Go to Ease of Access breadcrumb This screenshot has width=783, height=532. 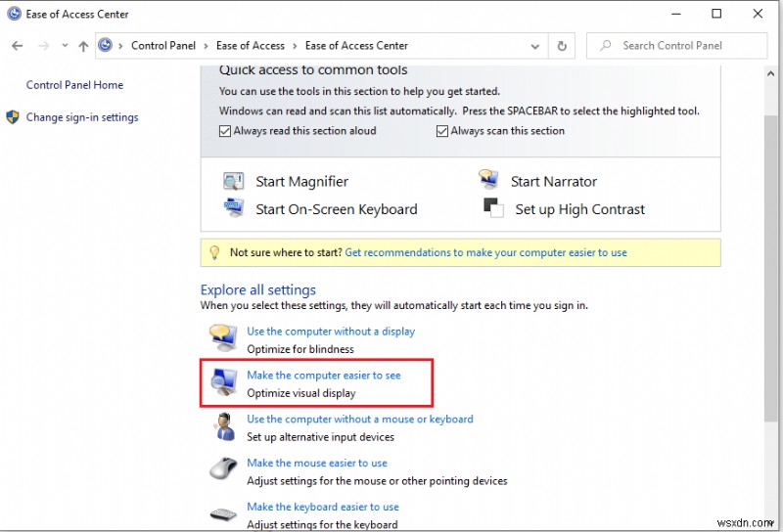[251, 45]
